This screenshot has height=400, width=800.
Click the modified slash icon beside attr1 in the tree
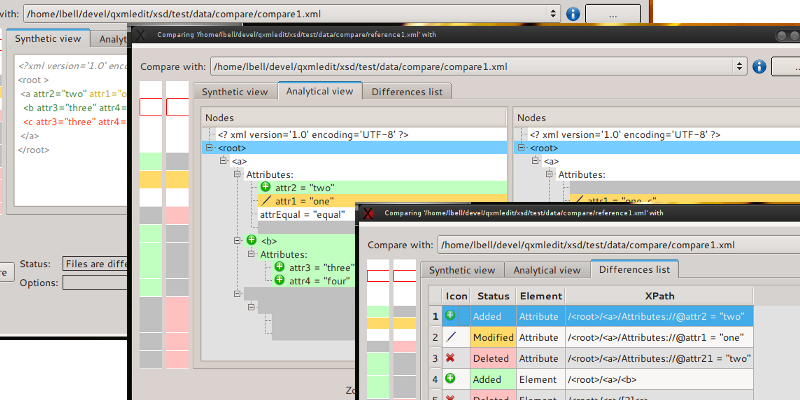pos(266,201)
